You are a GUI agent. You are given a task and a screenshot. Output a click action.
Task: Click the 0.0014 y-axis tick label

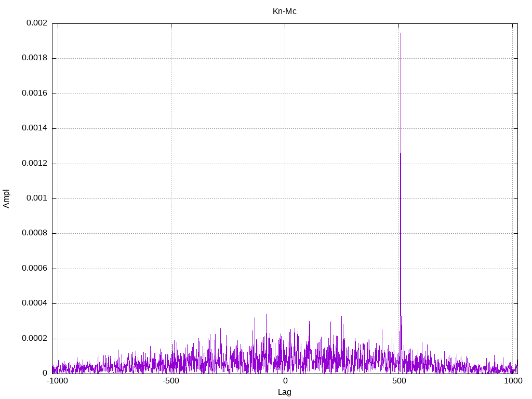[x=34, y=128]
